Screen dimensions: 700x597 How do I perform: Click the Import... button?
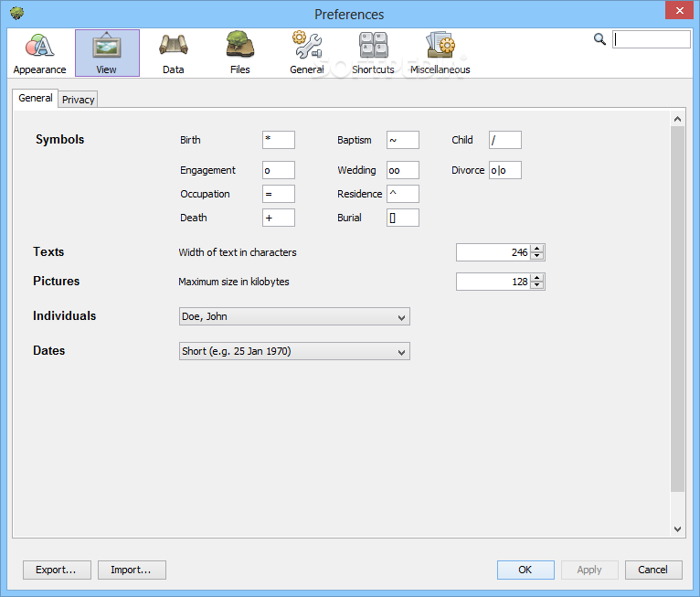pos(132,570)
